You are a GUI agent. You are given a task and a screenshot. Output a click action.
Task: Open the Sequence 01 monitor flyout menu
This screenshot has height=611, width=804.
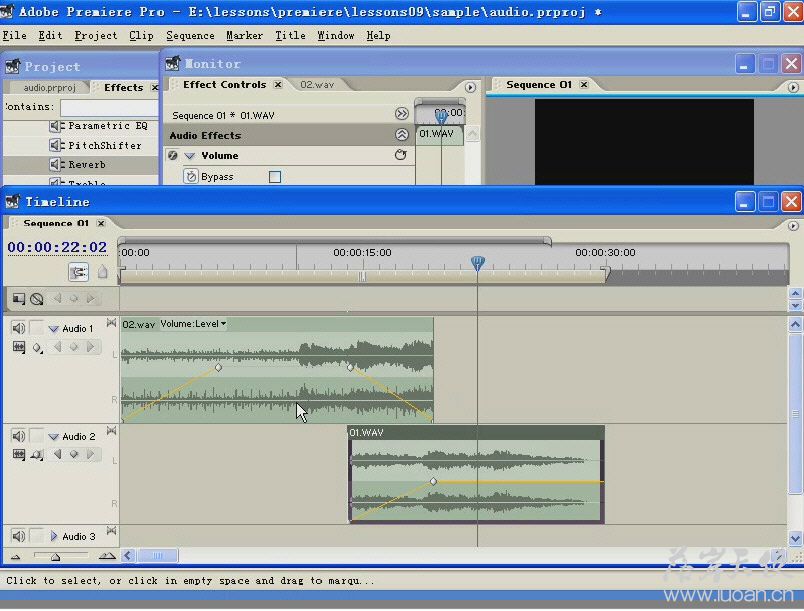(x=793, y=87)
